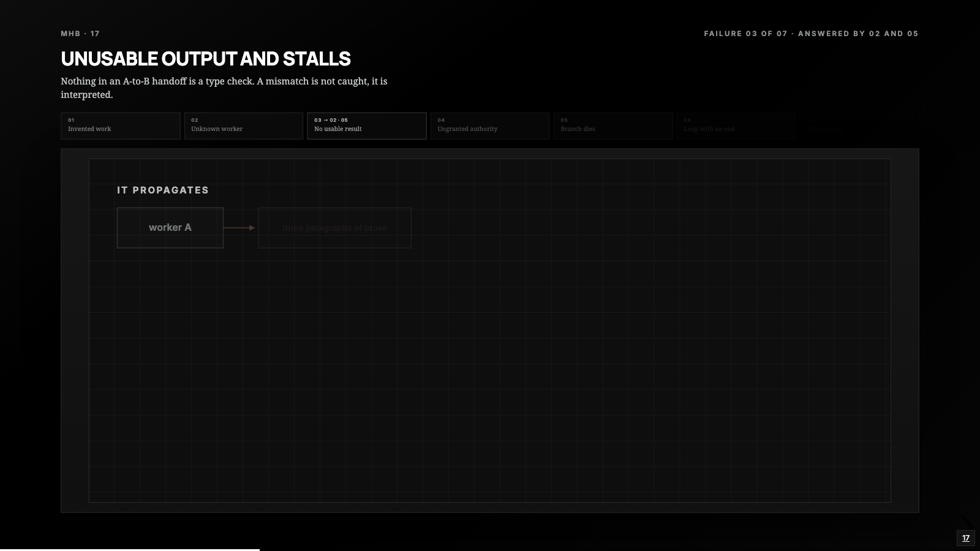
Task: Click 'FAILURE 03 OF 07 · ANSWERED BY 02 AND 05'
Action: tap(811, 34)
